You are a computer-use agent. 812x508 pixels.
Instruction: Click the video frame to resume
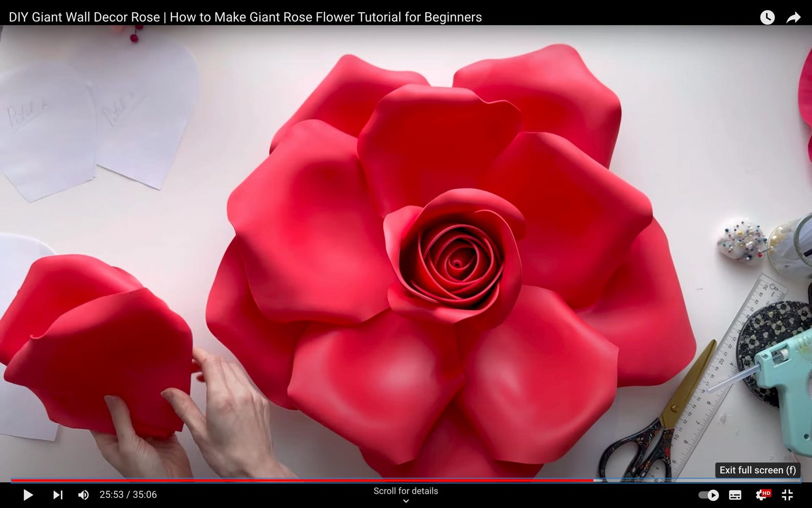click(x=406, y=253)
